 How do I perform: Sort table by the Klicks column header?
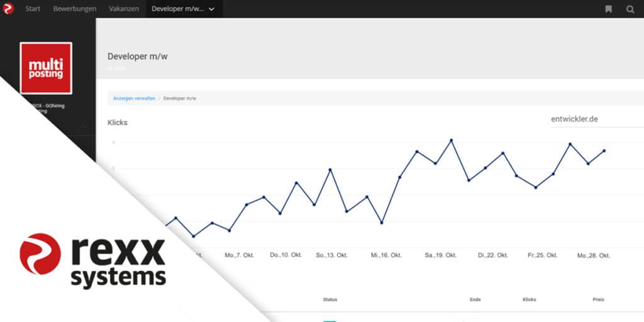pos(529,299)
